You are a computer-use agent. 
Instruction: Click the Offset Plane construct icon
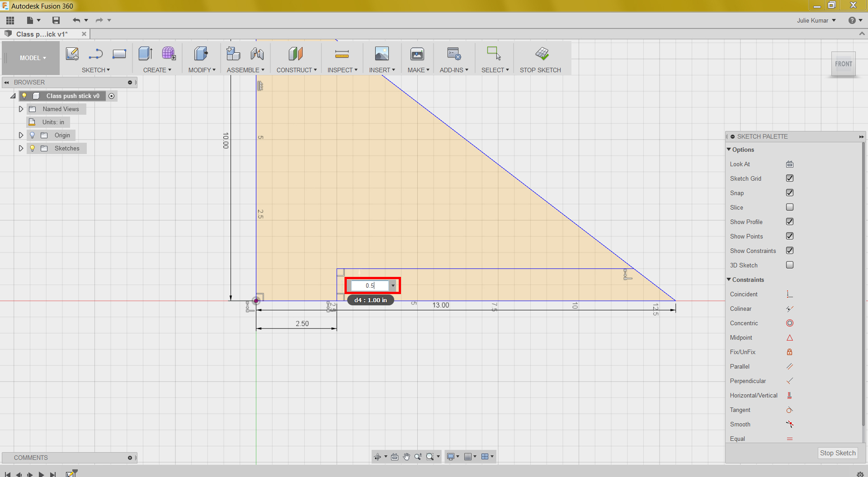tap(296, 54)
